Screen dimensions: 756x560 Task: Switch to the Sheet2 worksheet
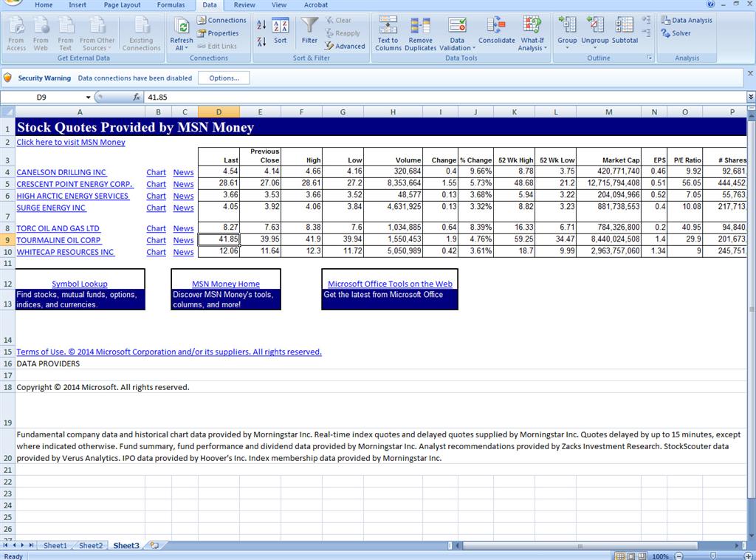(x=91, y=545)
